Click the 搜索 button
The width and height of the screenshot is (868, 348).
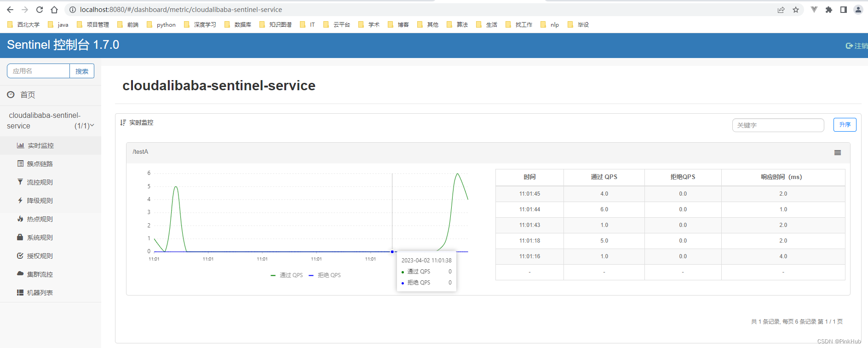[82, 71]
